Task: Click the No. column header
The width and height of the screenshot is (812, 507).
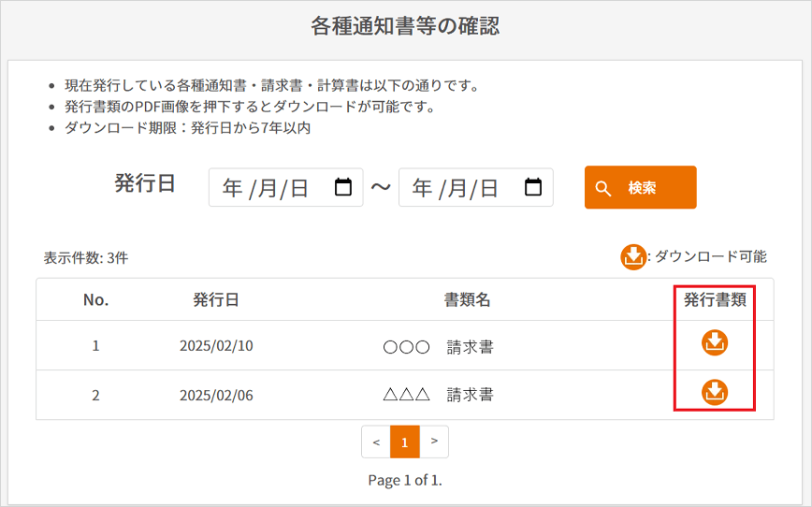Action: click(95, 299)
